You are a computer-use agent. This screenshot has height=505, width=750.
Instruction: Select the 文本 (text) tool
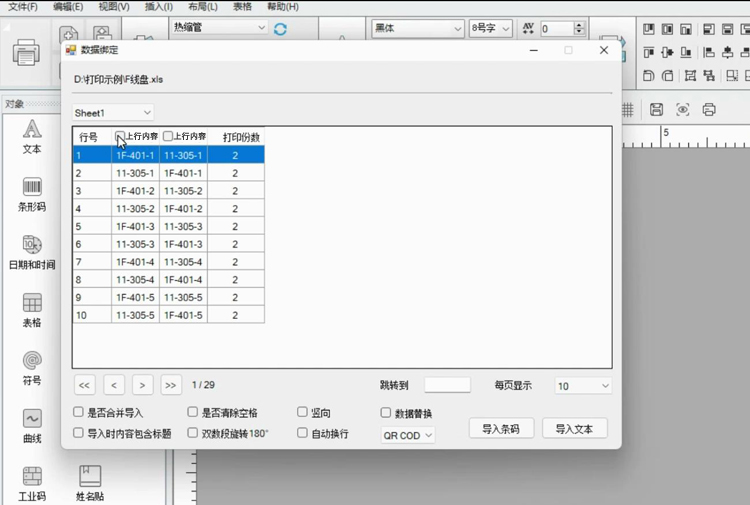pos(32,137)
